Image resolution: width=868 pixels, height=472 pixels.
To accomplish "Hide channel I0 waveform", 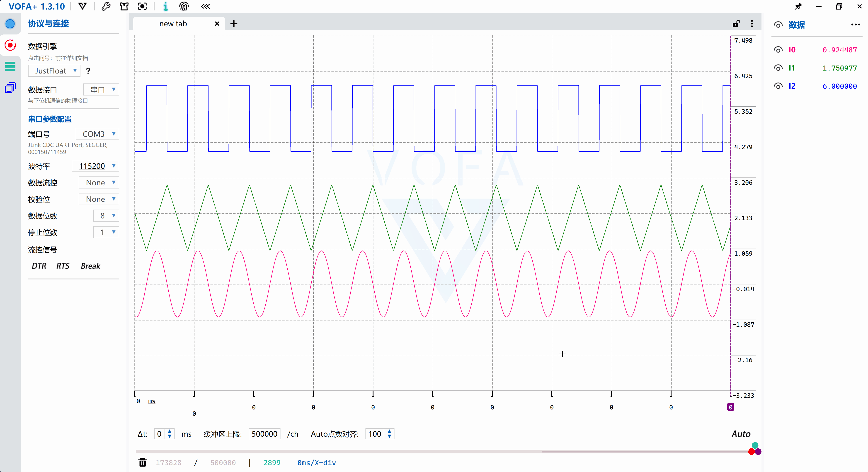I will [x=778, y=50].
